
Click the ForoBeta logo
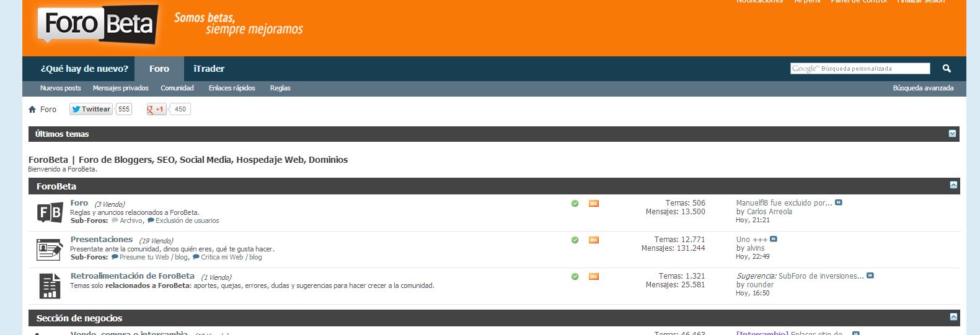98,25
